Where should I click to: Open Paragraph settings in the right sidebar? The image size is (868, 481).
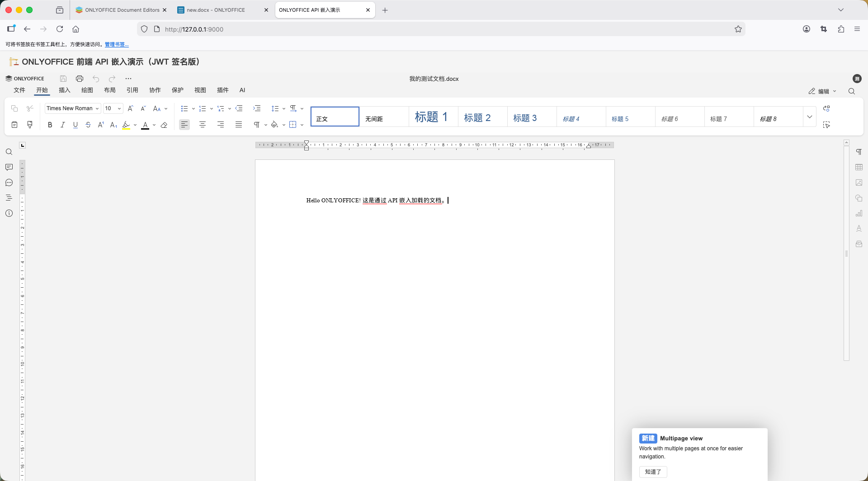tap(859, 152)
